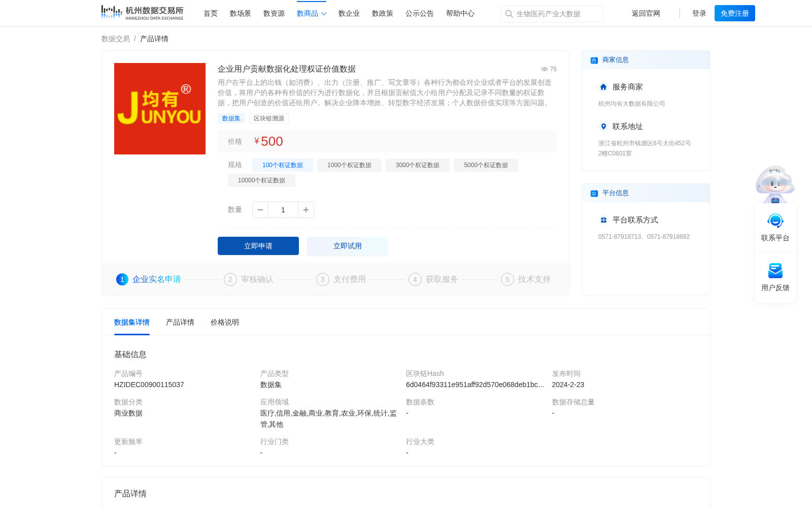812x508 pixels.
Task: Decrease quantity with minus button
Action: pyautogui.click(x=260, y=210)
